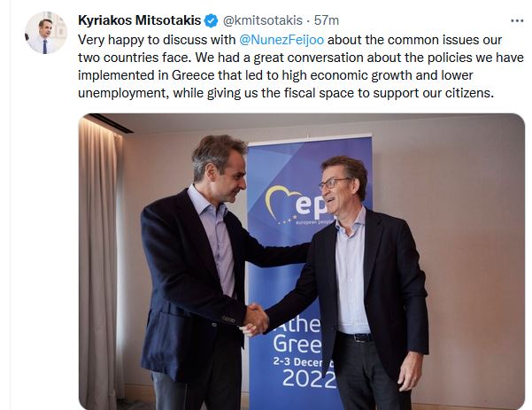The width and height of the screenshot is (532, 410).
Task: Click the blue verified badge beside the name
Action: [211, 20]
